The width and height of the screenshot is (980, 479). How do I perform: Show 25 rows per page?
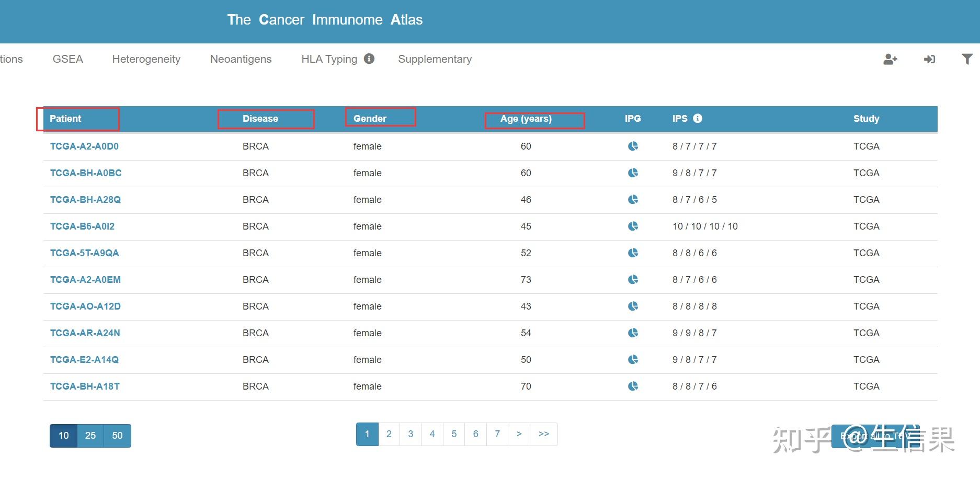[x=90, y=436]
